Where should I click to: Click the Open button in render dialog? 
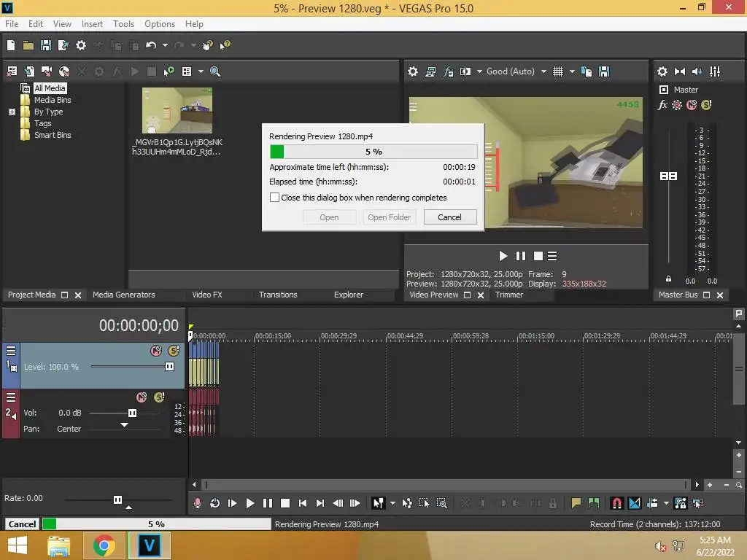[x=329, y=217]
